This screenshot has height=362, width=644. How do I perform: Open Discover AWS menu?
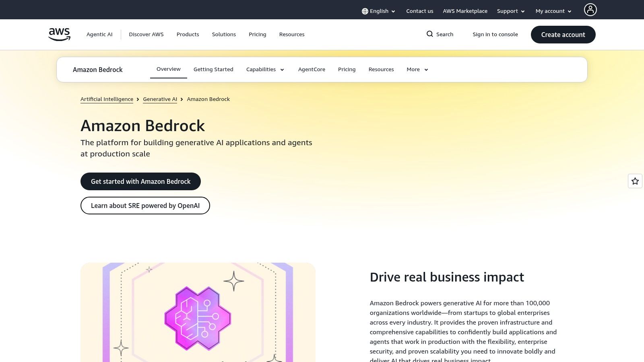click(x=146, y=35)
